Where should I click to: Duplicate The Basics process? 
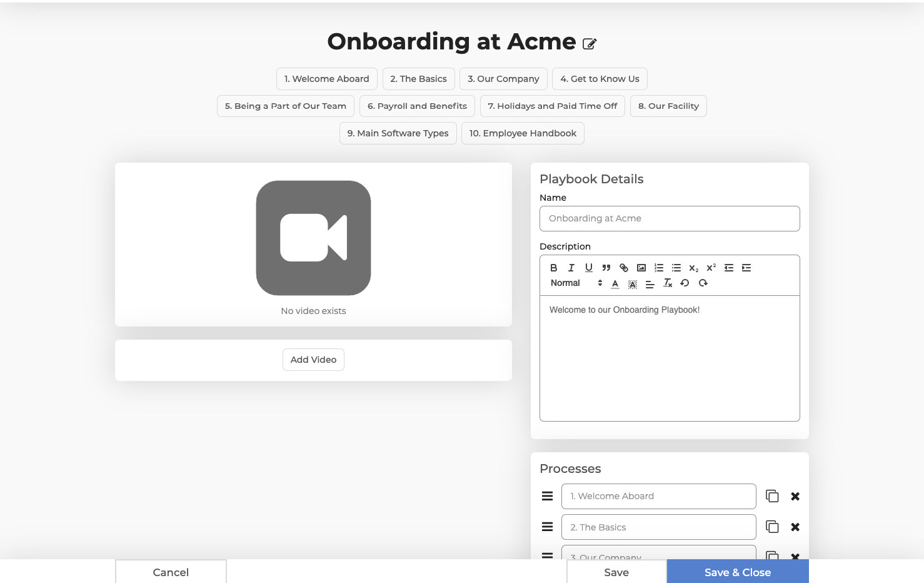coord(772,527)
